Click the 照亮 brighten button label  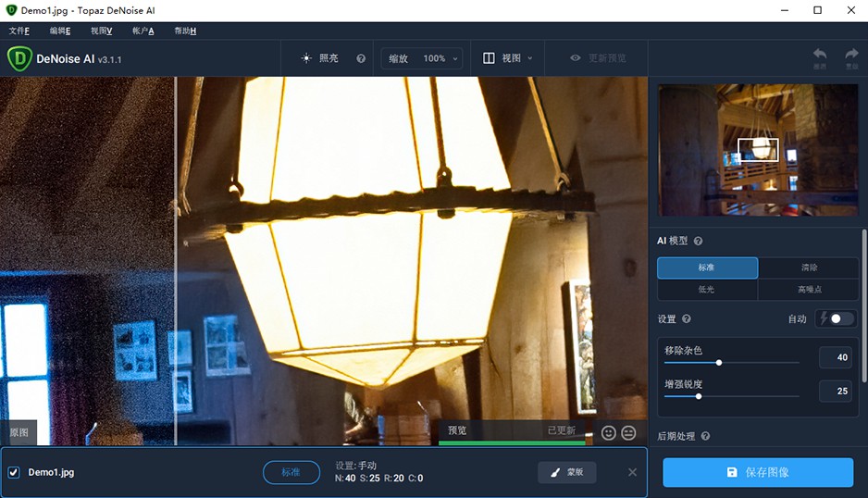(329, 58)
